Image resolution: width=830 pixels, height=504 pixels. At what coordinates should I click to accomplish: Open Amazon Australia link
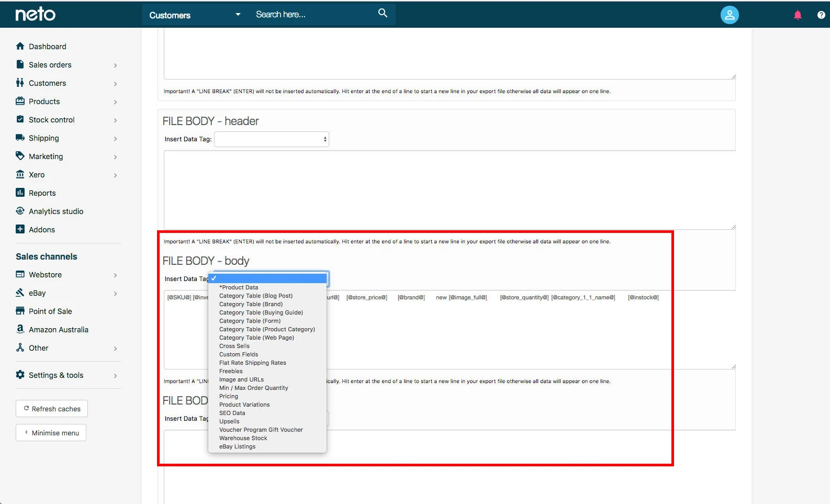click(x=59, y=330)
